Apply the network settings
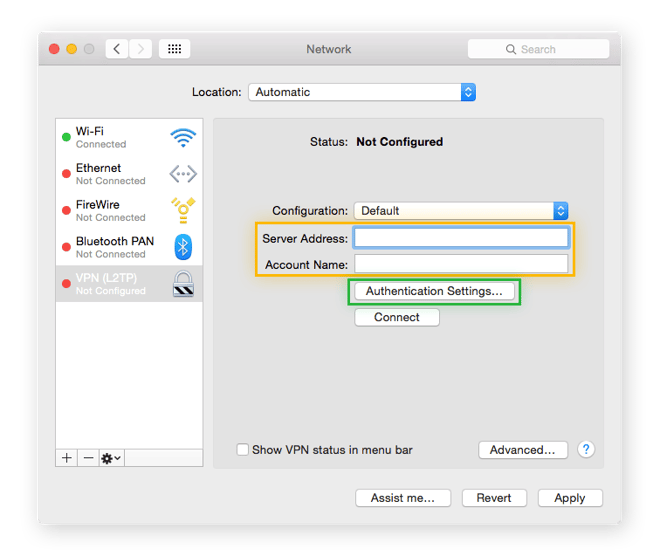The image size is (660, 556). pyautogui.click(x=570, y=498)
